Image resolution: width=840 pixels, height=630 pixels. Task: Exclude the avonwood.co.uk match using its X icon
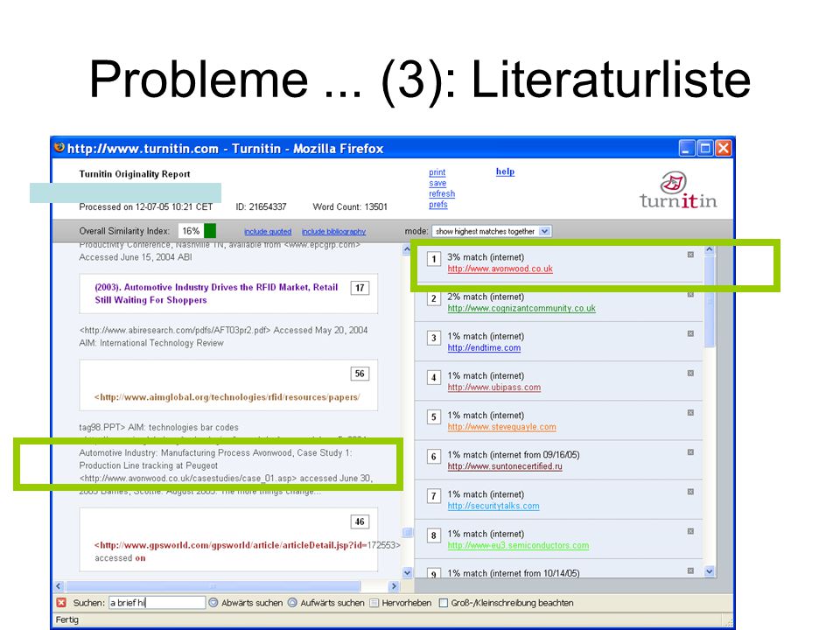click(690, 255)
